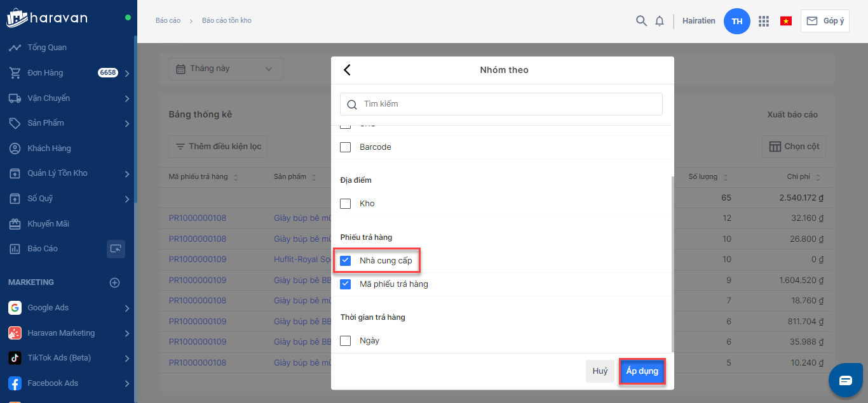Click the search magnifier in top bar
The height and width of the screenshot is (403, 868).
point(641,21)
